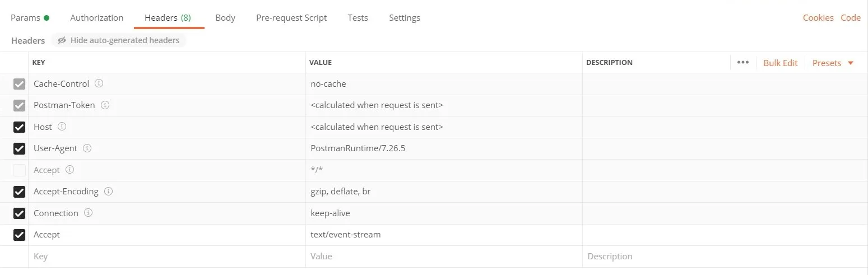The height and width of the screenshot is (275, 868).
Task: Switch to the Body tab
Action: point(225,18)
